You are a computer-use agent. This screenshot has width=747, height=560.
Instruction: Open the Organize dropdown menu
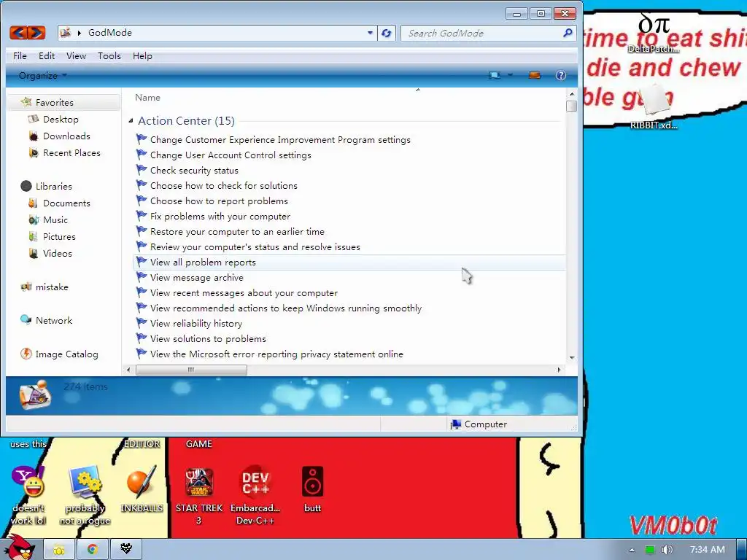[43, 75]
